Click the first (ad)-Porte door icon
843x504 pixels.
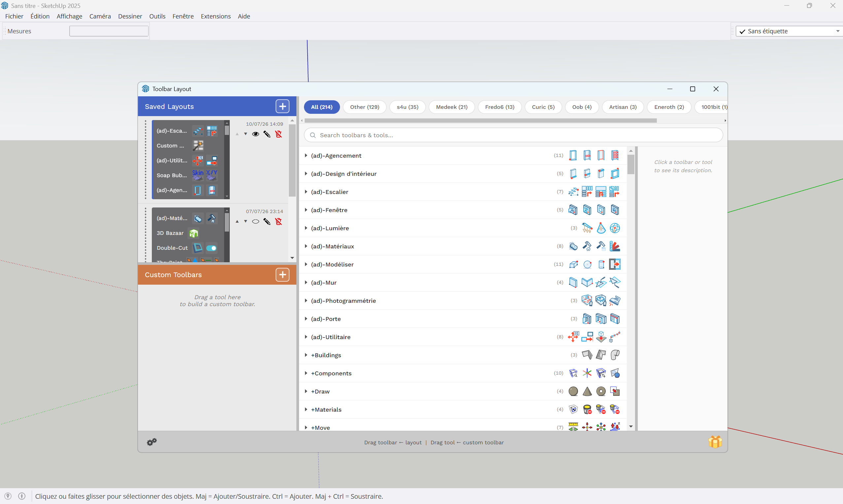tap(587, 319)
